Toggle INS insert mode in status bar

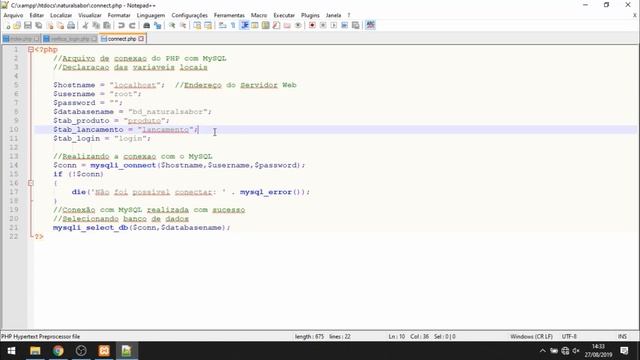(622, 337)
